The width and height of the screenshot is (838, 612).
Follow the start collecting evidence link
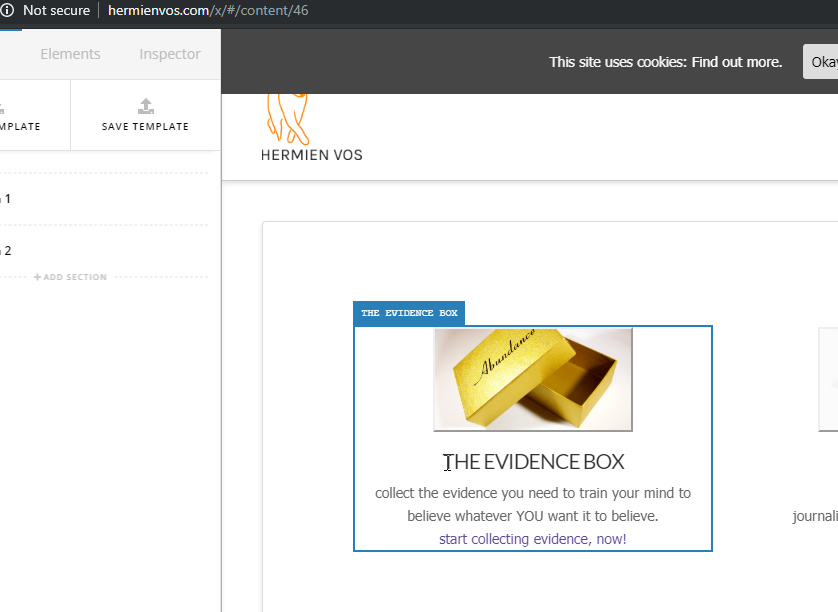point(532,539)
